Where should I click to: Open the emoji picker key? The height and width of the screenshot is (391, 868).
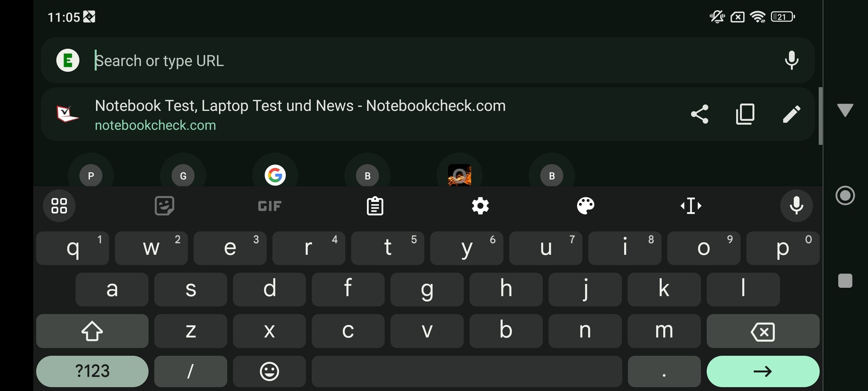click(x=269, y=372)
